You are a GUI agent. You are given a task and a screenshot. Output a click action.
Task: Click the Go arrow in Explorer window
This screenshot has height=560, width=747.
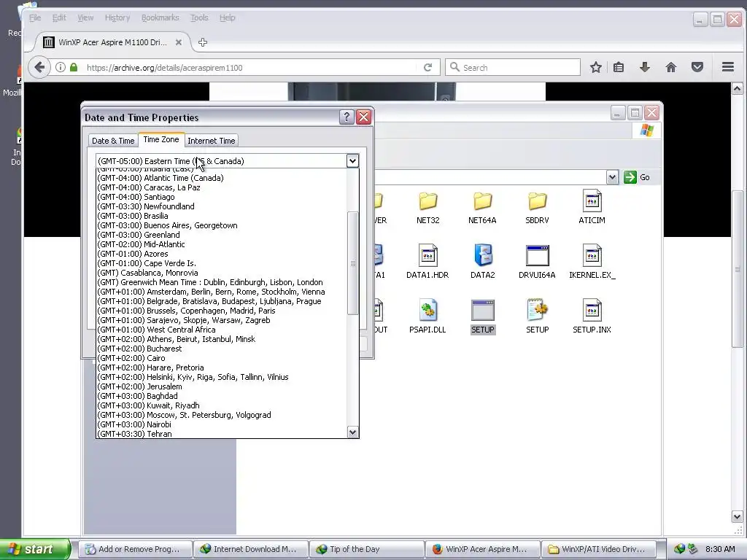630,177
